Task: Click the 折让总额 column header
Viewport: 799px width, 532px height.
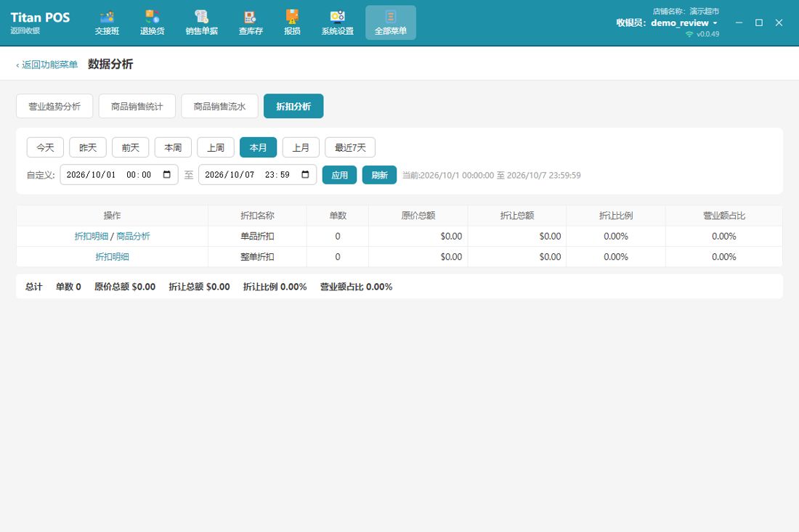Action: pos(517,216)
